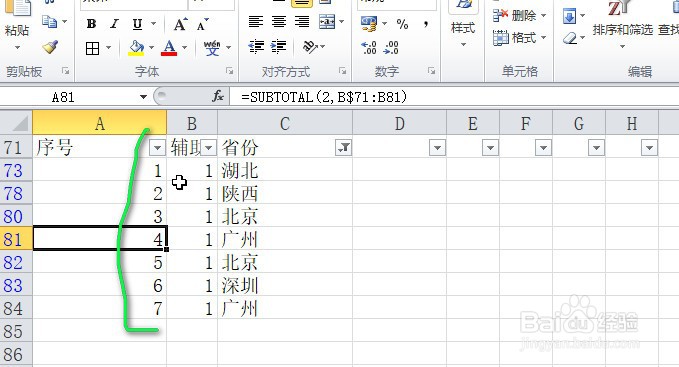Click the Accounting Number Format icon

coord(369,24)
